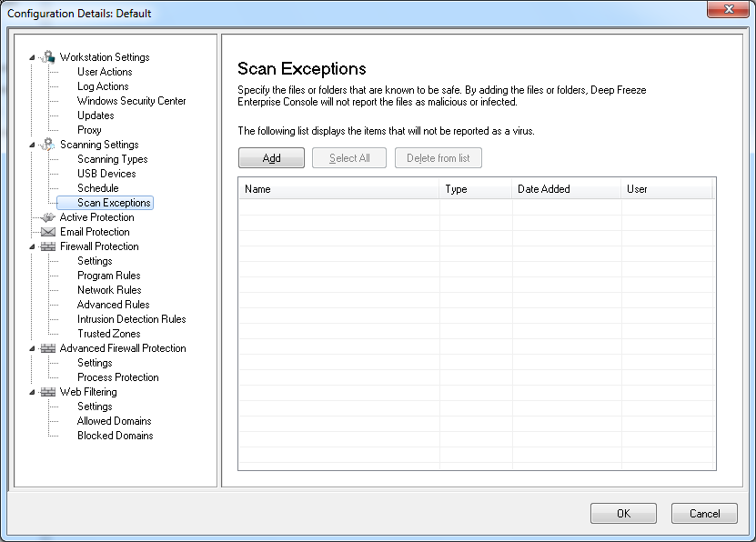Click the Advanced Firewall Protection icon
756x542 pixels.
[48, 348]
